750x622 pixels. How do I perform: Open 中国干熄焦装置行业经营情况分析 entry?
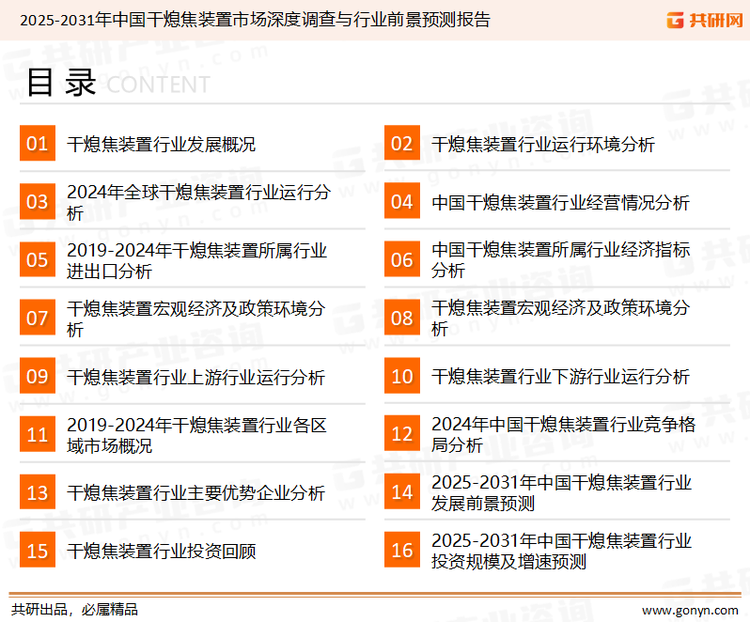click(560, 202)
